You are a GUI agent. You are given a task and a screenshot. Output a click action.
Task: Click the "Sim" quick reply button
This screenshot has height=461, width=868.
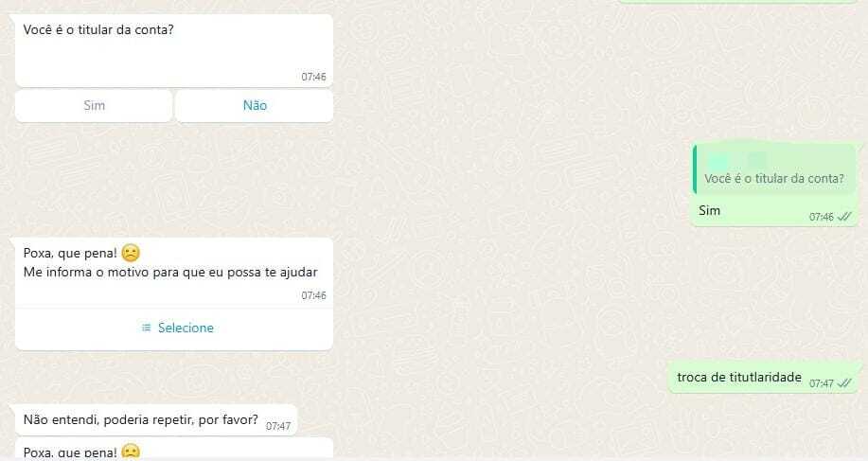pos(94,106)
